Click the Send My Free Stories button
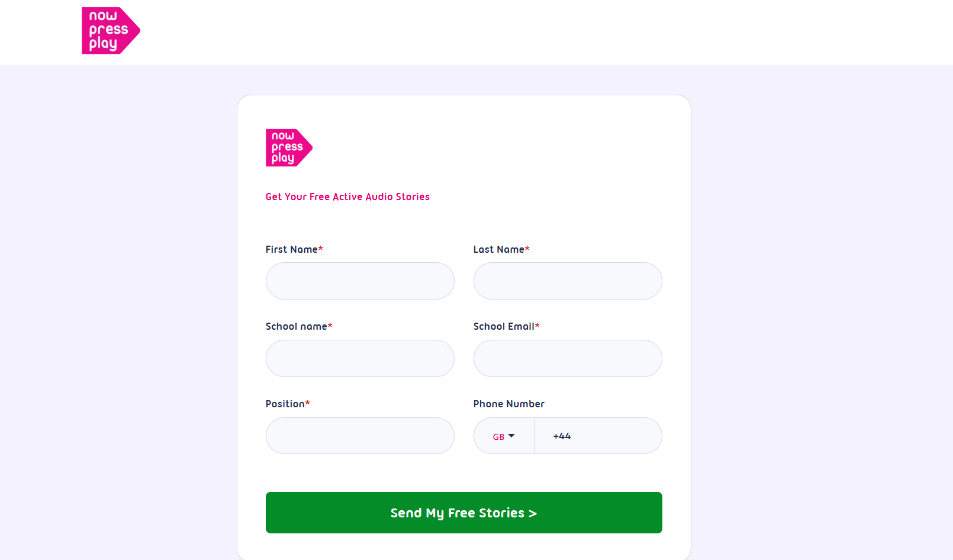Viewport: 953px width, 560px height. coord(463,513)
